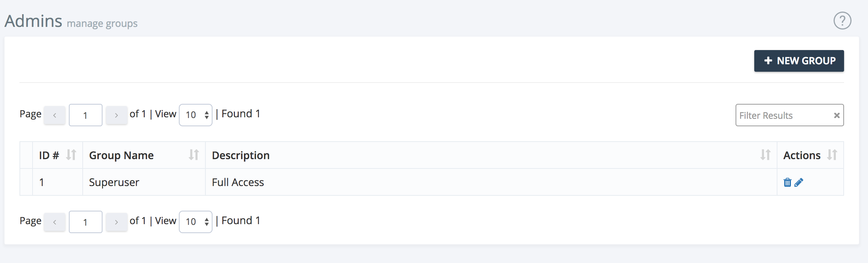Click the top page number input box
The width and height of the screenshot is (868, 263).
click(x=85, y=115)
